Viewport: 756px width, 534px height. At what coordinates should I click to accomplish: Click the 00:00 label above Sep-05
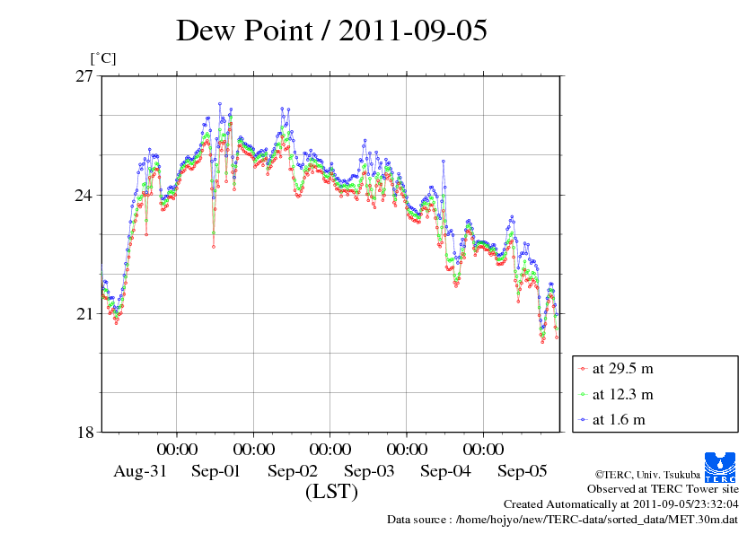click(484, 449)
